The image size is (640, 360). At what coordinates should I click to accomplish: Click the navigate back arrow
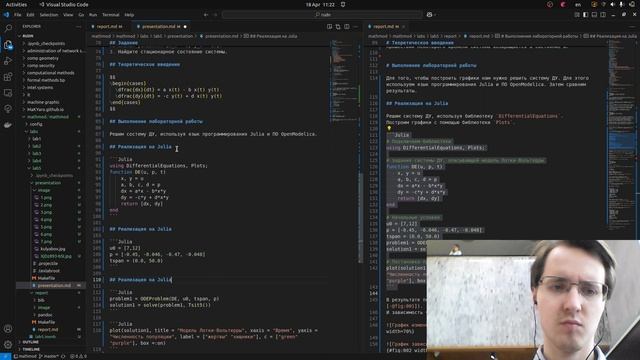tap(206, 15)
